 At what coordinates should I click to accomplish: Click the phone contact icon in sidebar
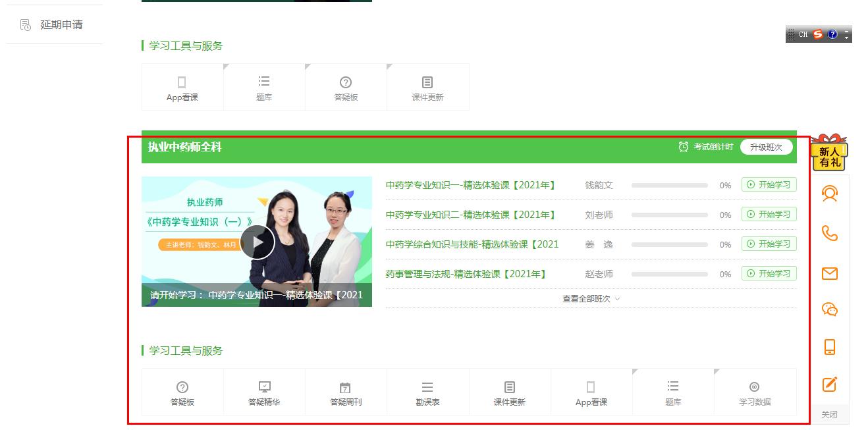coord(830,233)
